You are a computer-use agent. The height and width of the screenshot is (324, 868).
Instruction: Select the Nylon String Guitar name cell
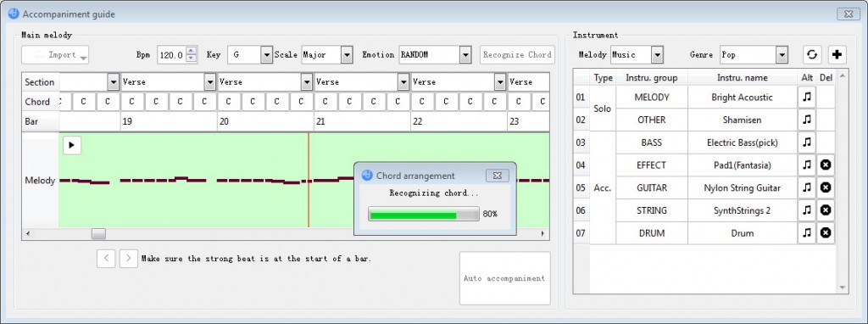point(743,187)
